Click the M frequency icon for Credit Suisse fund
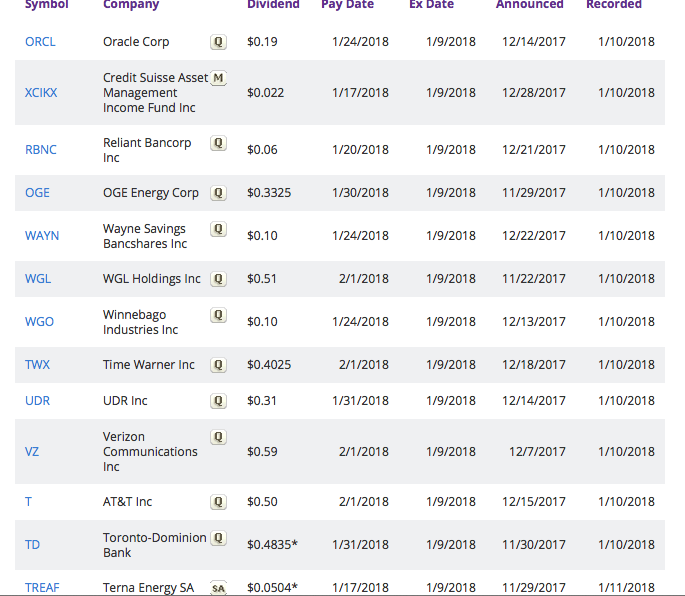The width and height of the screenshot is (685, 596). (219, 78)
